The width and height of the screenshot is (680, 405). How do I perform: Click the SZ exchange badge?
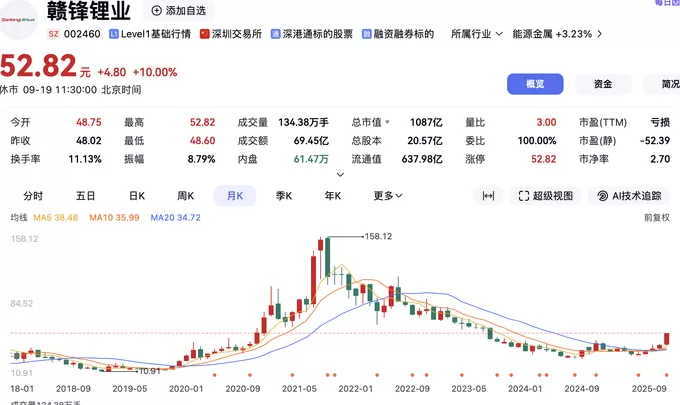coord(53,34)
